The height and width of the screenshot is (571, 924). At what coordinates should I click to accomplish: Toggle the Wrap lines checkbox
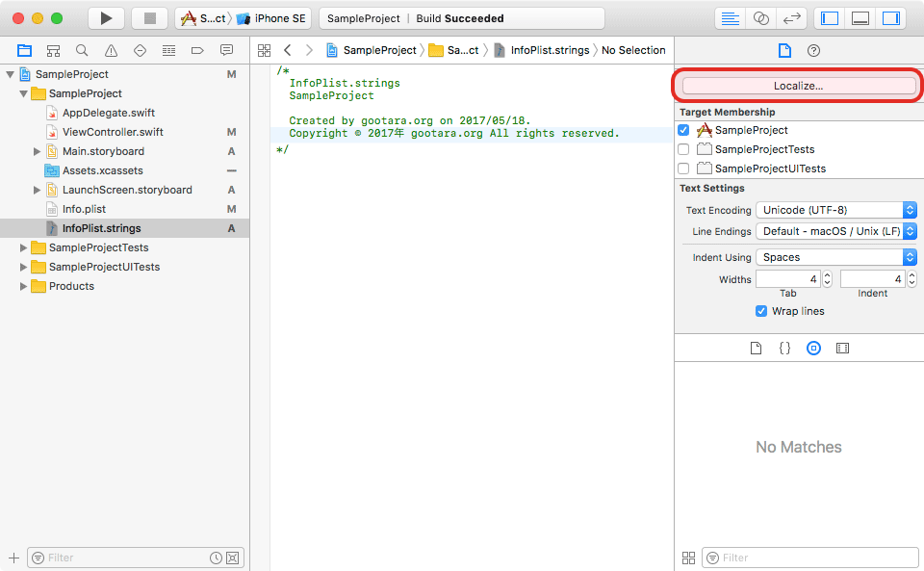[x=761, y=311]
